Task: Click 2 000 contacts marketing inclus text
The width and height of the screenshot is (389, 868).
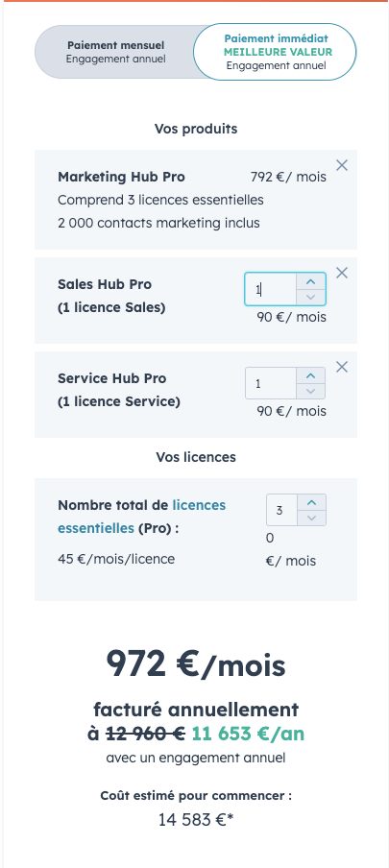Action: [158, 223]
